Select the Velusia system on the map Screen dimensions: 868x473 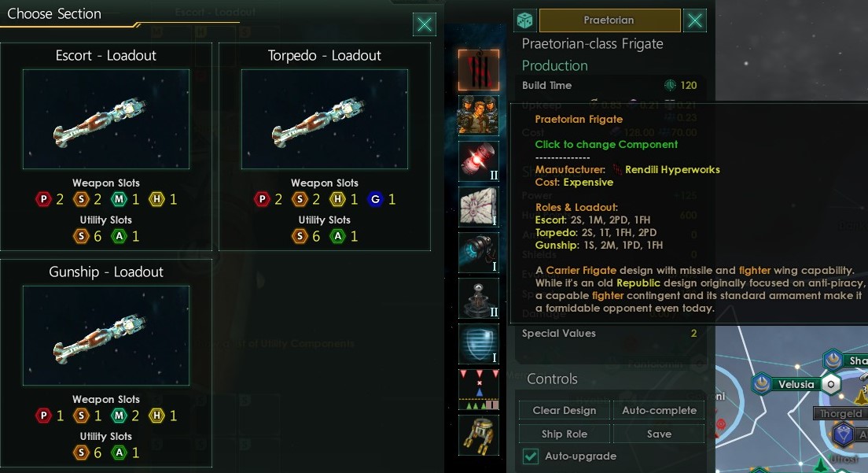796,384
